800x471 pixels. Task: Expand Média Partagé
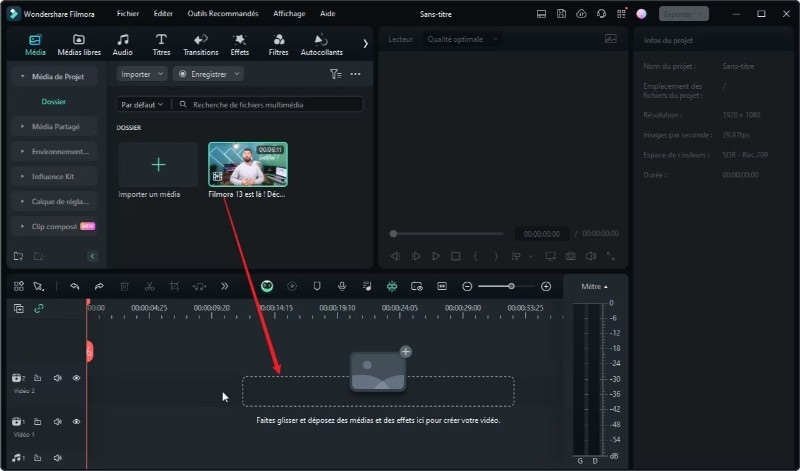point(54,127)
